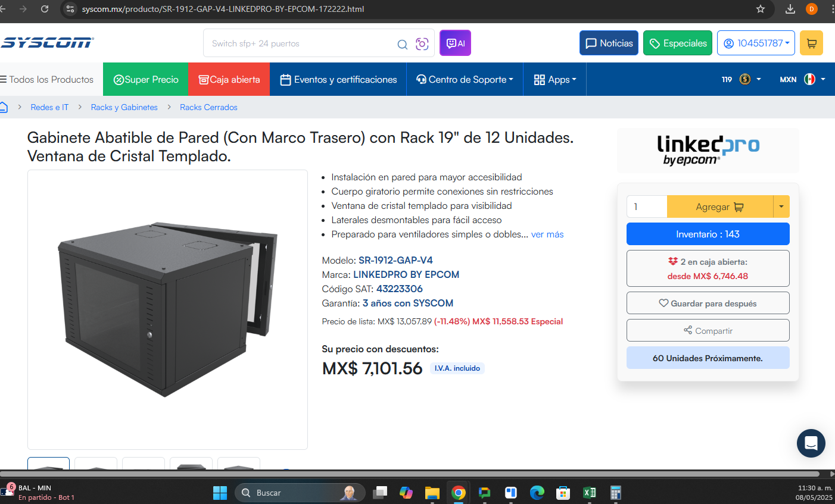This screenshot has height=504, width=835.
Task: Bookmark this page with the star icon
Action: point(761,9)
